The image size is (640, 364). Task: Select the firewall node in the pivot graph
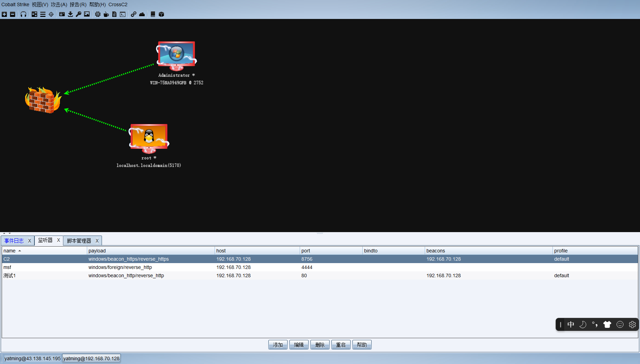click(43, 100)
